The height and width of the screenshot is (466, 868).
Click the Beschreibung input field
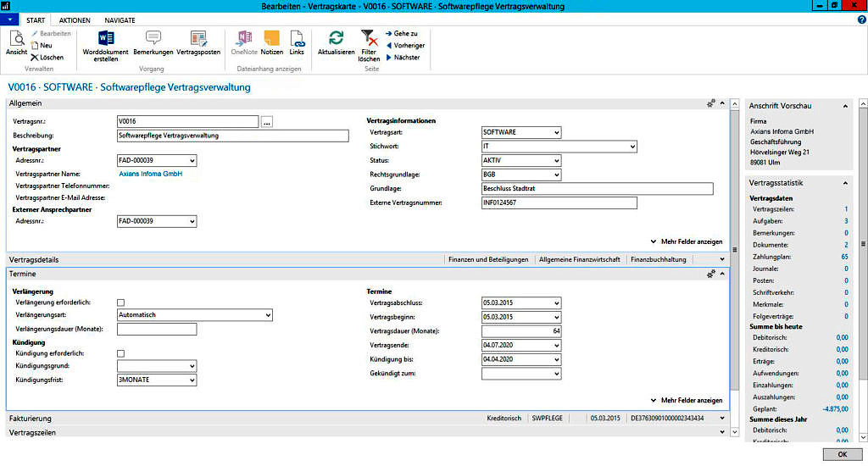(x=232, y=135)
